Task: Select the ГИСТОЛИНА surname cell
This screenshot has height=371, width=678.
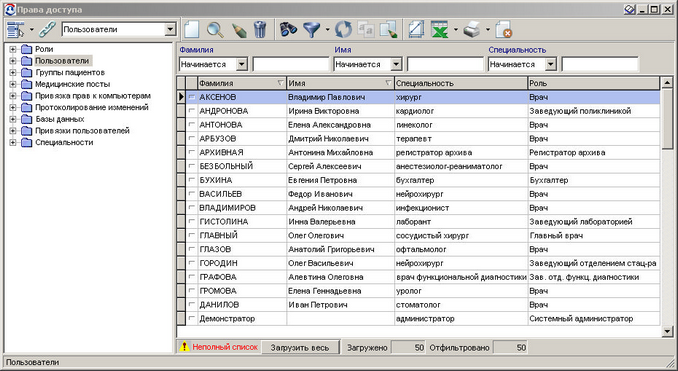Action: click(242, 222)
